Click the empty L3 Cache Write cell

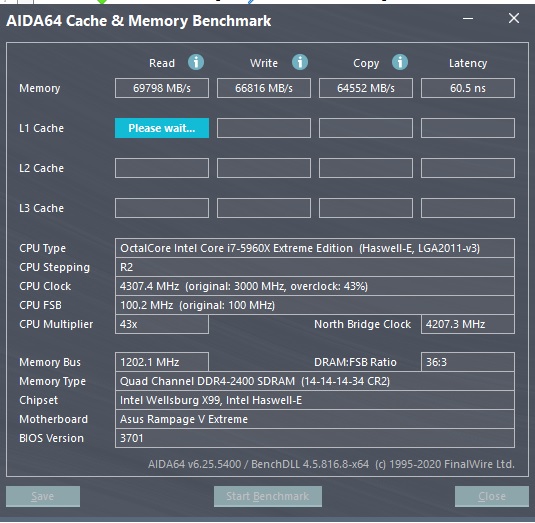[264, 208]
